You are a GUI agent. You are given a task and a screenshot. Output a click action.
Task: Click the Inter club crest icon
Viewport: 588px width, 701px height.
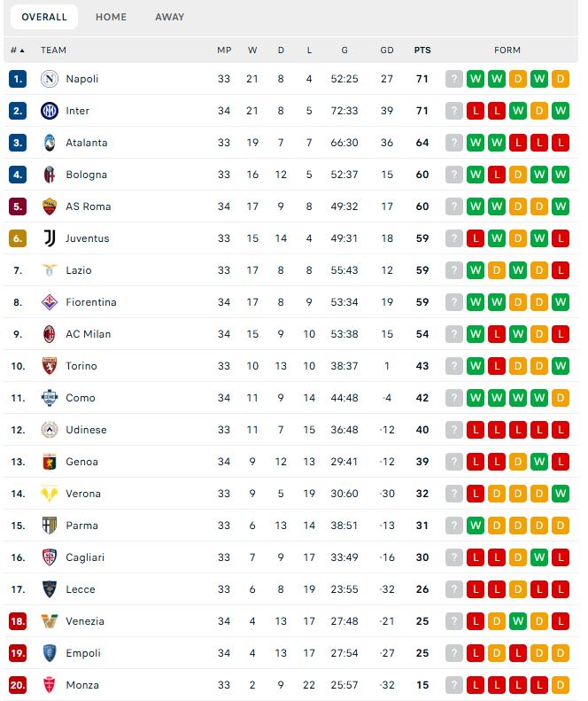50,111
